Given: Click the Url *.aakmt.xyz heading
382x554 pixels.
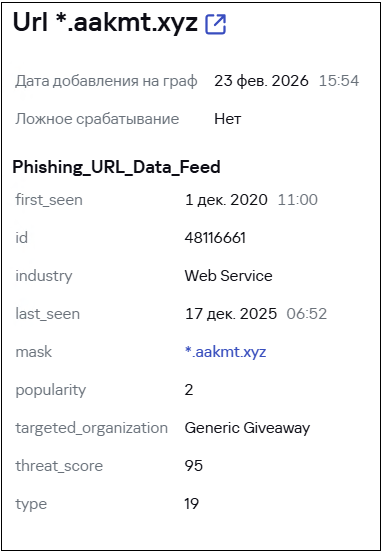Looking at the screenshot, I should pyautogui.click(x=105, y=23).
